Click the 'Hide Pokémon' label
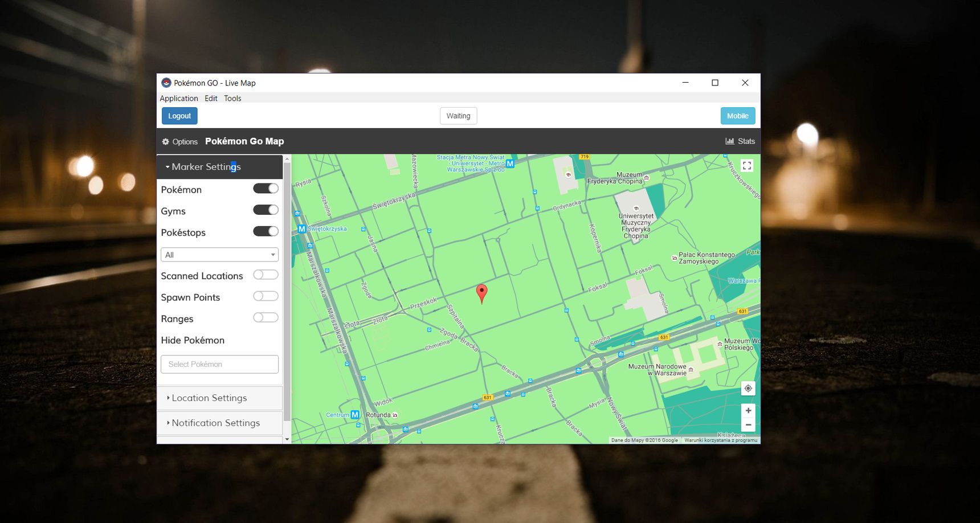The width and height of the screenshot is (980, 523). pos(193,340)
